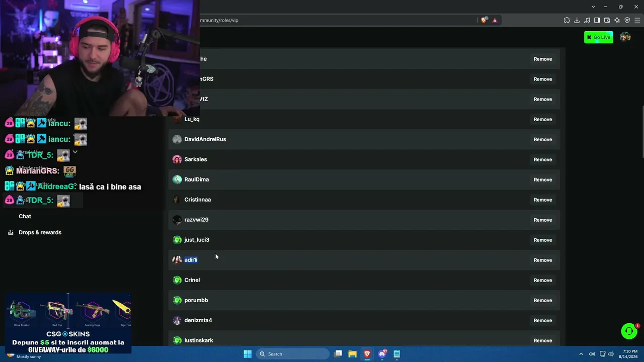Click the username just_luci3
The width and height of the screenshot is (644, 362).
pos(197,240)
